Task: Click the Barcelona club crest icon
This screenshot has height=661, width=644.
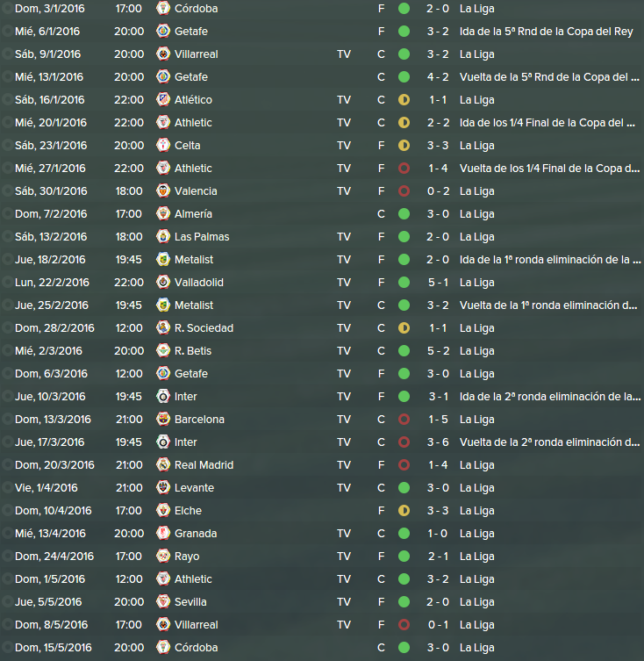Action: 163,419
